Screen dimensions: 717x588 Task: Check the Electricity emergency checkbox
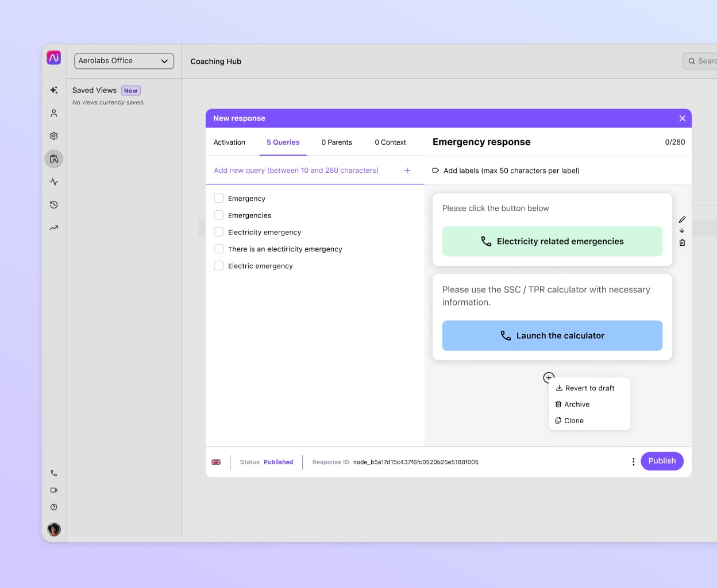(x=218, y=232)
